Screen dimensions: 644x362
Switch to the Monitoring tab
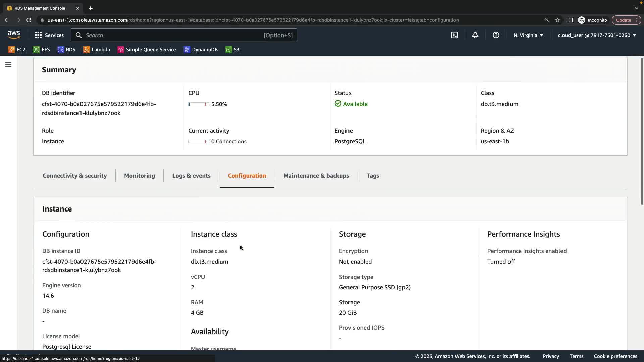[x=140, y=176]
